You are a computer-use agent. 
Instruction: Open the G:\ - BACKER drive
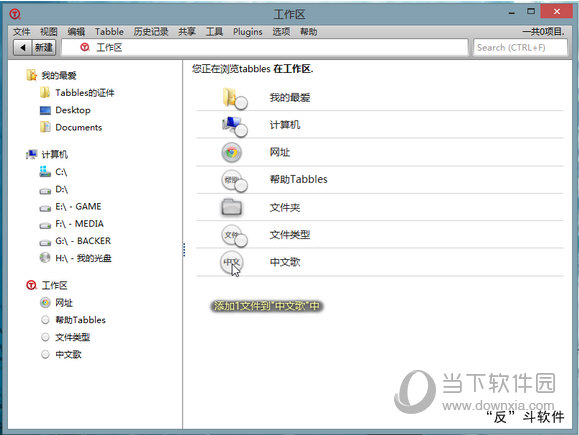pos(83,241)
